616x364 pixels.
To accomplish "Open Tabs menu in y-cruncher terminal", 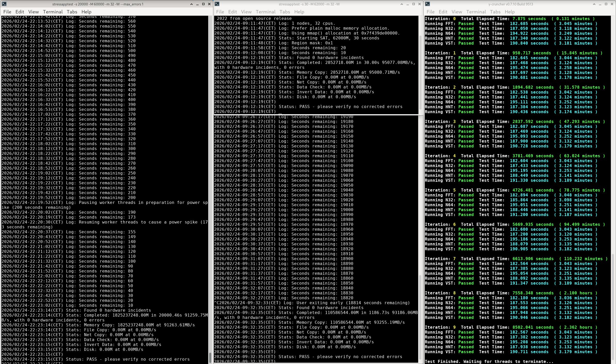I will coord(495,12).
